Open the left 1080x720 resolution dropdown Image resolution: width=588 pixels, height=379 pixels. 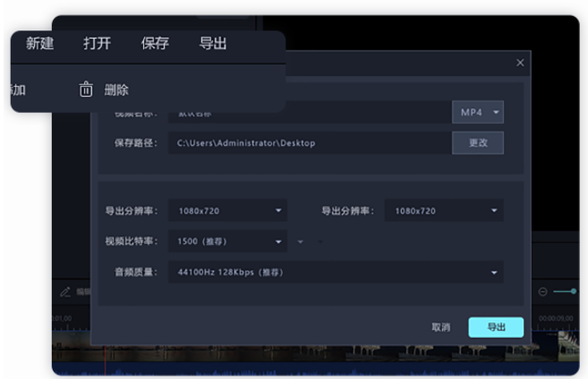227,211
